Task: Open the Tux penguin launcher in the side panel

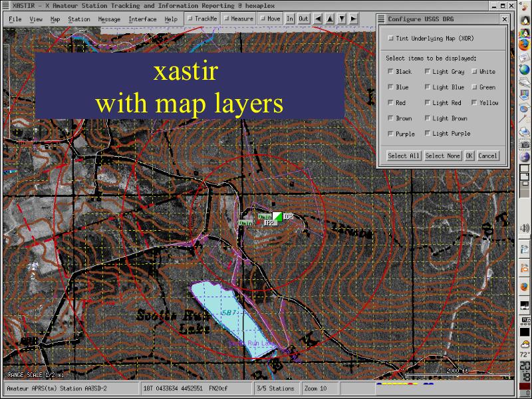Action: 525,21
